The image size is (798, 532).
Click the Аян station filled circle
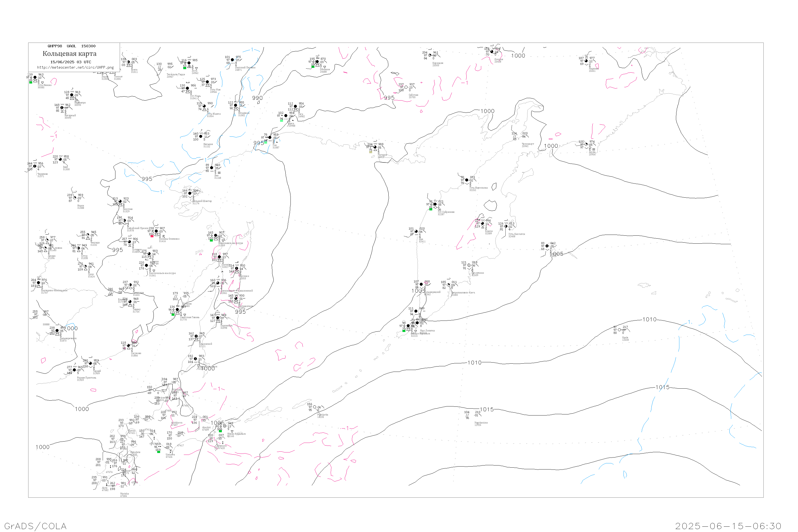[x=212, y=168]
